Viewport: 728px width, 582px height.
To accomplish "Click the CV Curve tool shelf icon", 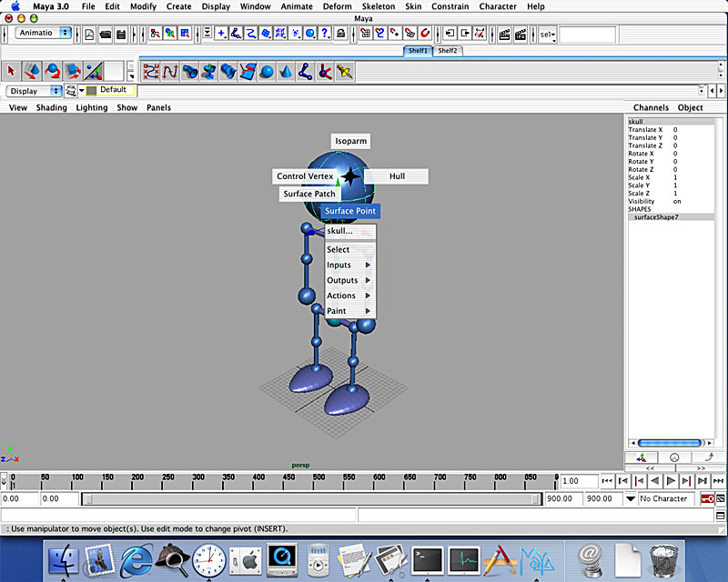I will coord(150,72).
